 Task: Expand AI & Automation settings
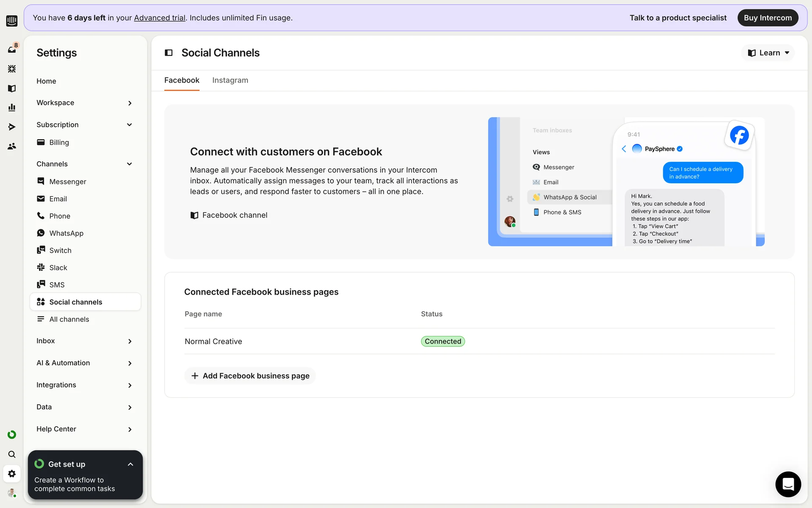(129, 363)
